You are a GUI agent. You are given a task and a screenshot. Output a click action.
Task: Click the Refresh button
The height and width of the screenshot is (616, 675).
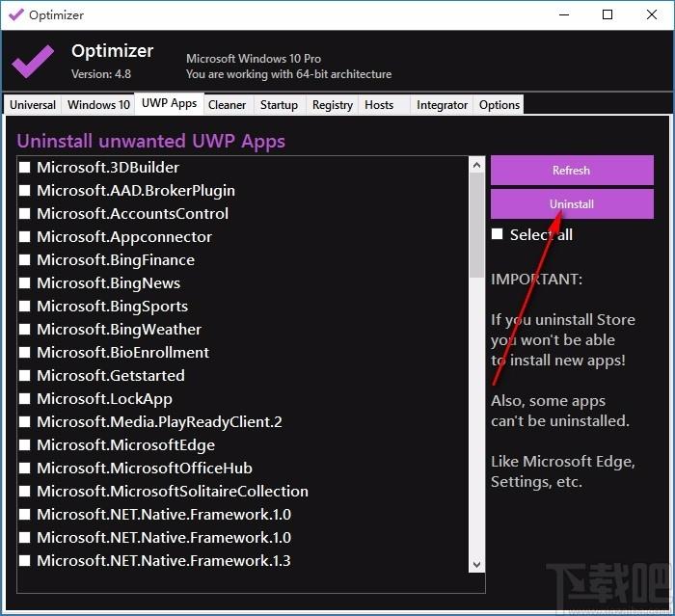[x=572, y=170]
